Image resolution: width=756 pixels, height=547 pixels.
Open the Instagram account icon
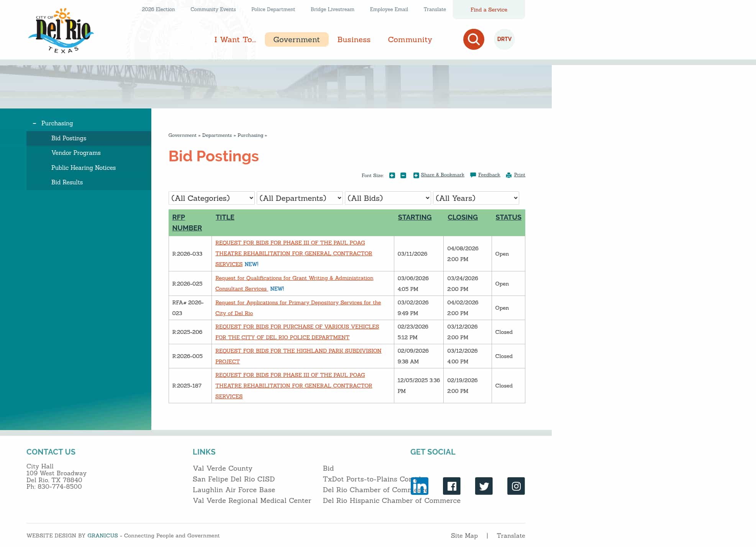(x=516, y=486)
